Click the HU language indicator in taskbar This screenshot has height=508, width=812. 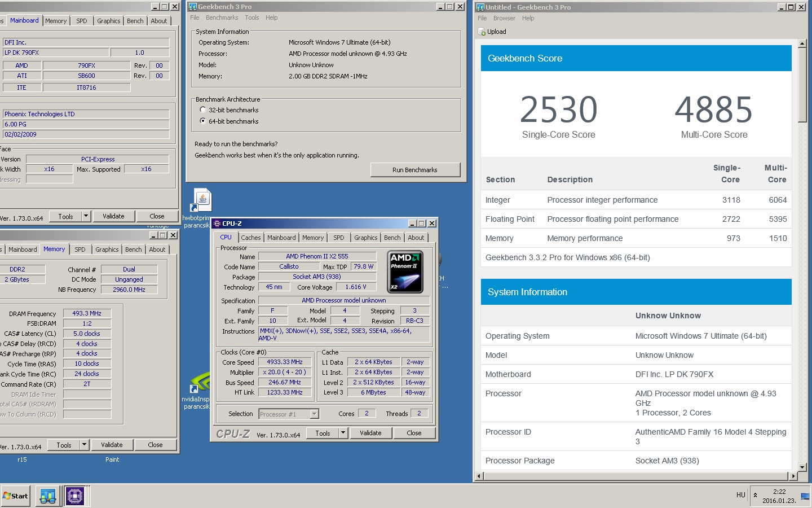click(x=740, y=495)
